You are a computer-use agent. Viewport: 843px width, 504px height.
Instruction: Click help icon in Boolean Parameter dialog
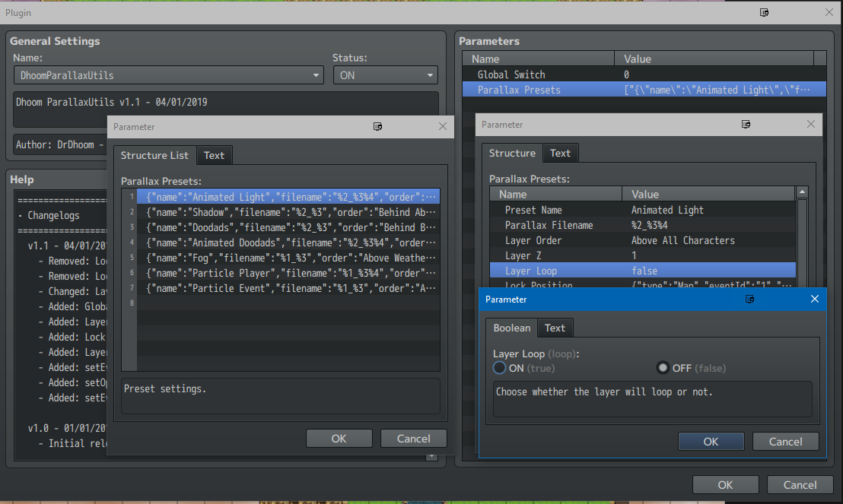749,300
